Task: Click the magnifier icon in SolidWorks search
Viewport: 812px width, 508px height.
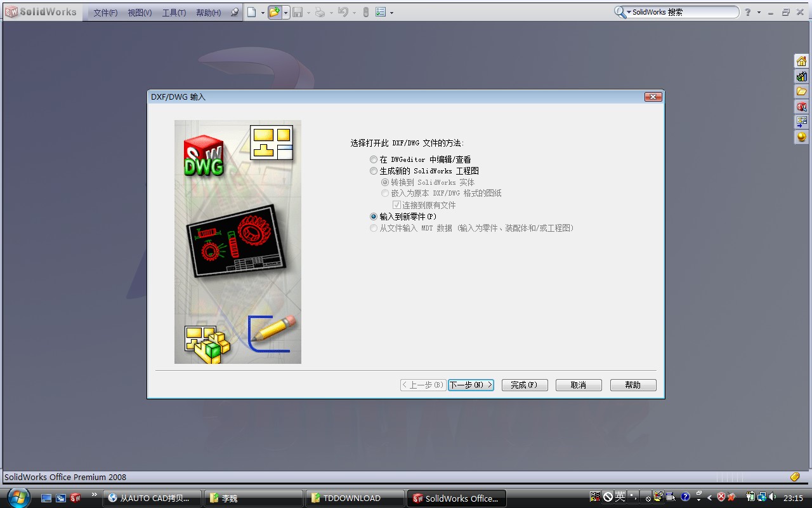Action: pos(620,12)
